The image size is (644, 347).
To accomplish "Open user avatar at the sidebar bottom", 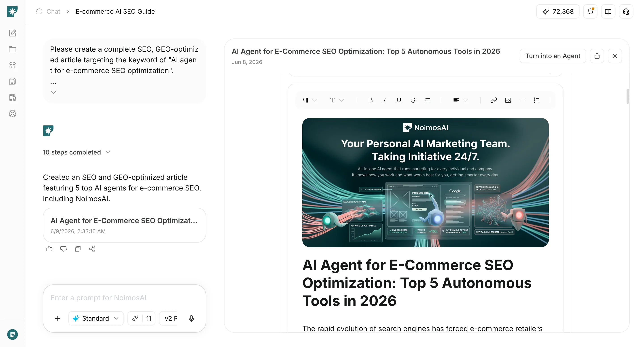I will tap(13, 334).
